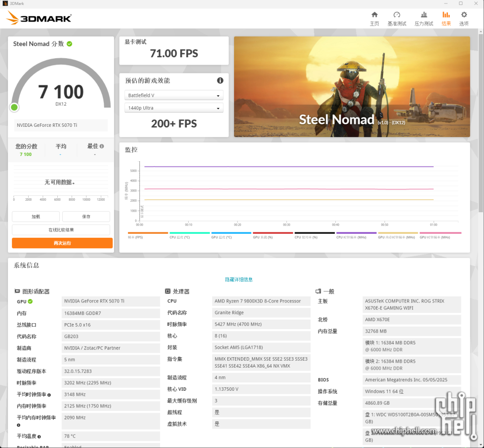Click the 一般 section icon
This screenshot has width=484, height=448.
[x=318, y=291]
